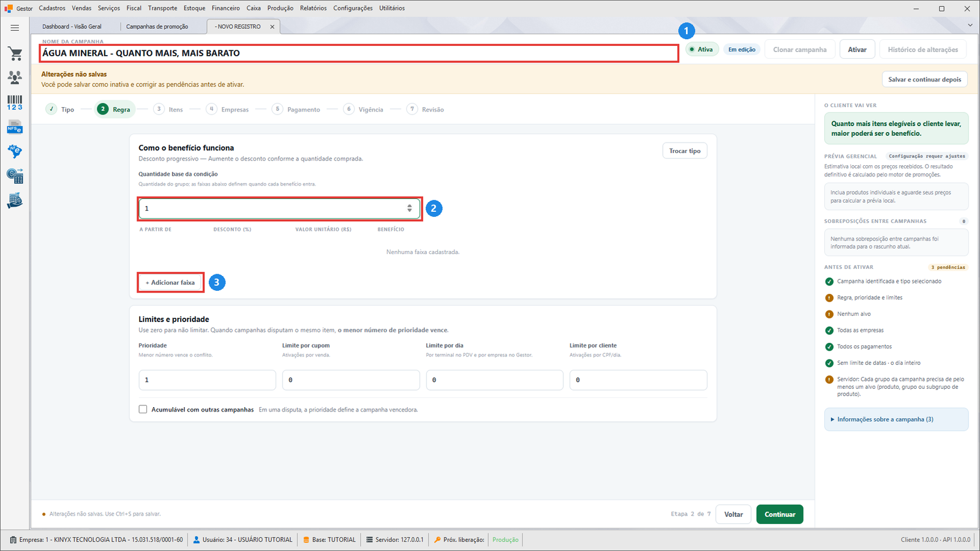Go to the Pagamento wizard step
Screen dimensions: 980x551
pos(296,110)
